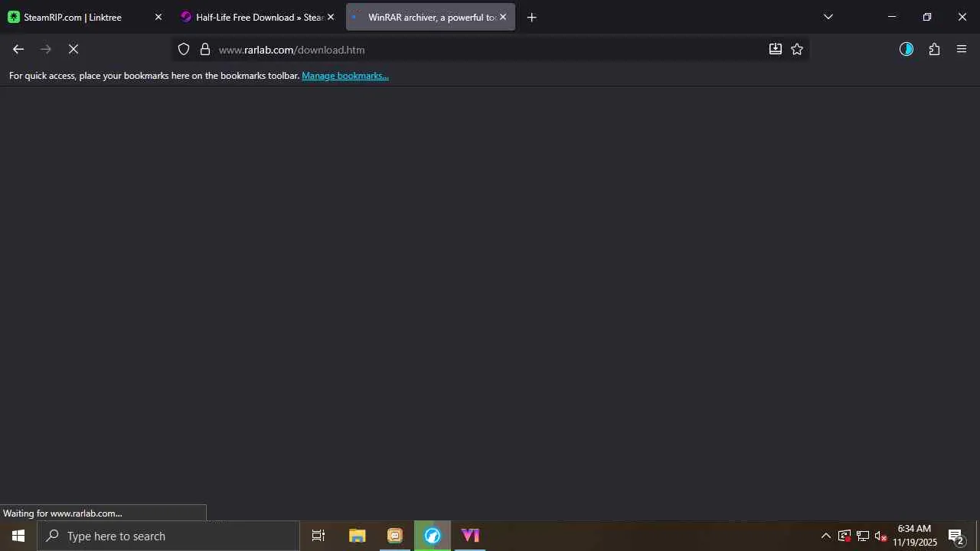Image resolution: width=980 pixels, height=551 pixels.
Task: Open Windows Task View
Action: coord(318,536)
